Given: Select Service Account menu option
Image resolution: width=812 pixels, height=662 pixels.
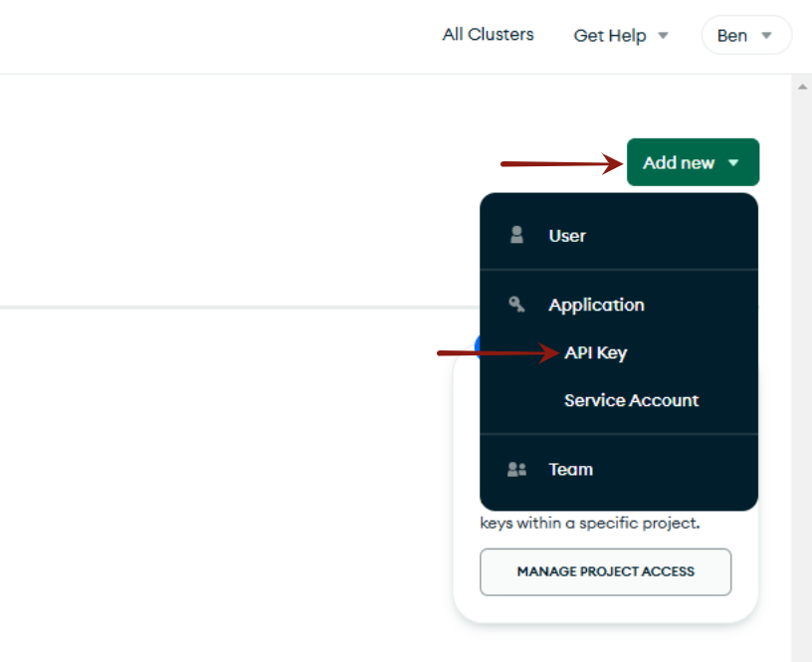Looking at the screenshot, I should point(631,400).
